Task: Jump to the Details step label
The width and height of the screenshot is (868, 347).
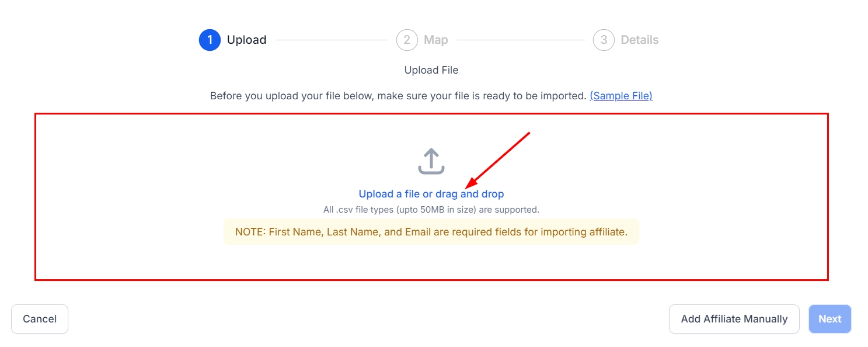Action: coord(639,40)
